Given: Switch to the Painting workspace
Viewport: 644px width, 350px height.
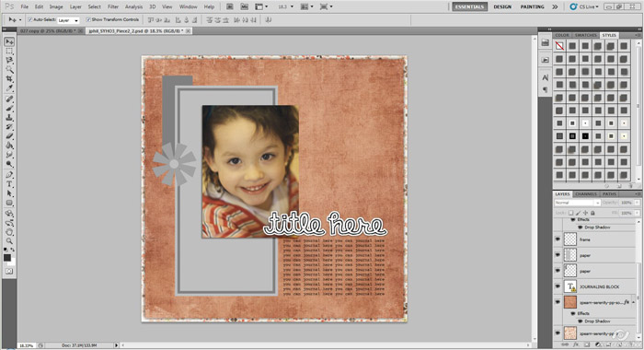Looking at the screenshot, I should [532, 6].
